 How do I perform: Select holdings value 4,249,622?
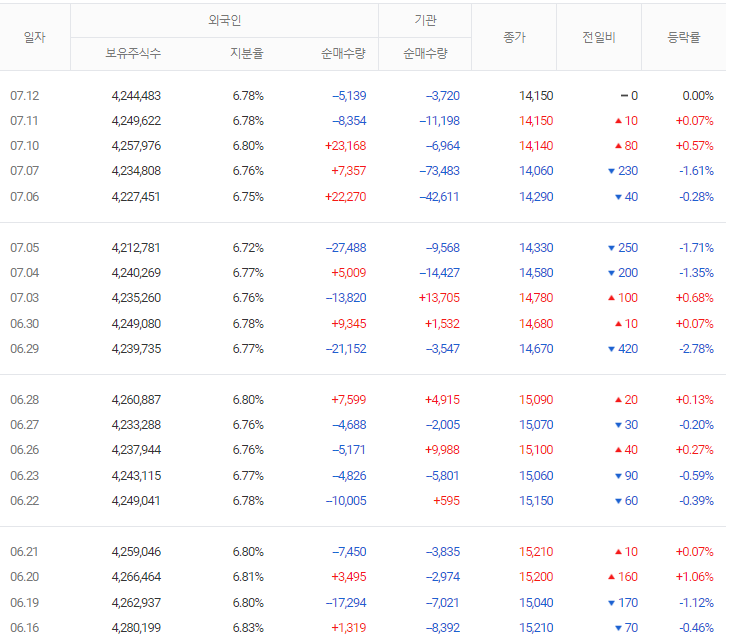pyautogui.click(x=136, y=121)
